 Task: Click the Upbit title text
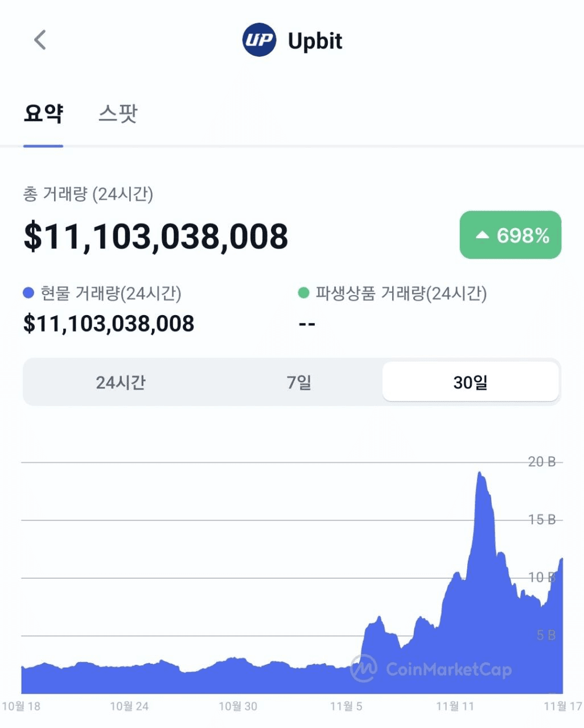pyautogui.click(x=315, y=41)
